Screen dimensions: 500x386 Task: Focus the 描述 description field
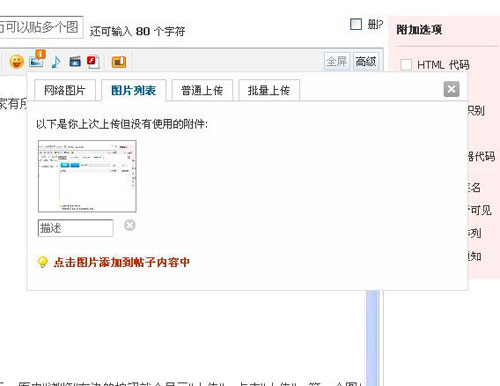[76, 228]
